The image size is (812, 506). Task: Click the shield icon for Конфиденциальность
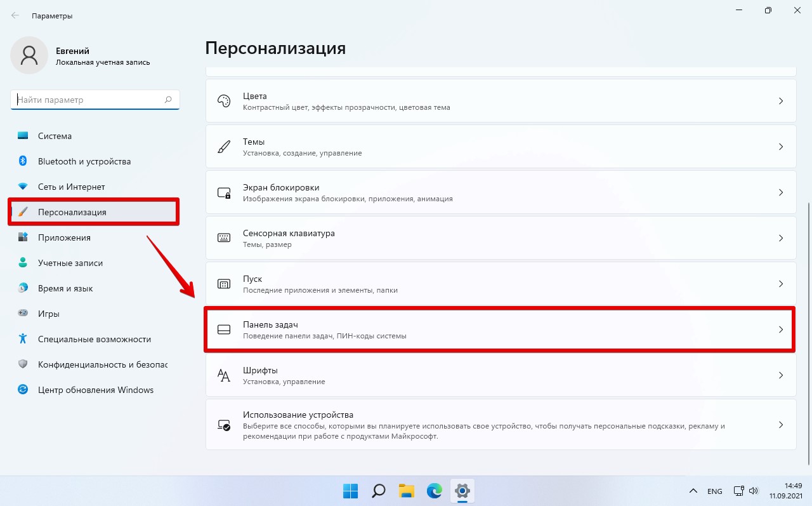23,364
